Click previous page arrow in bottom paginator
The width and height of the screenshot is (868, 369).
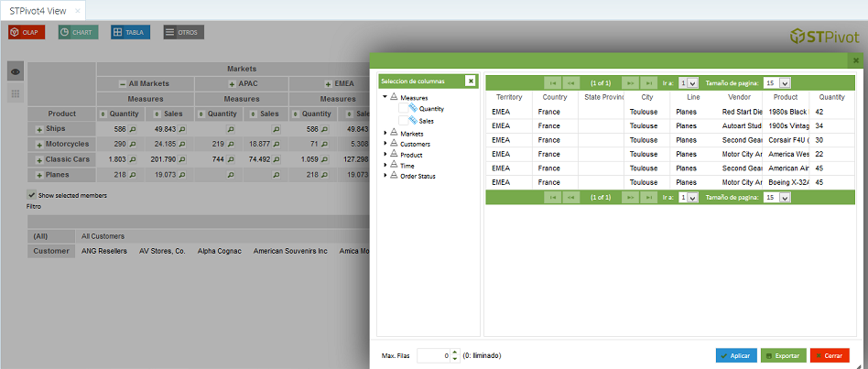pyautogui.click(x=571, y=198)
